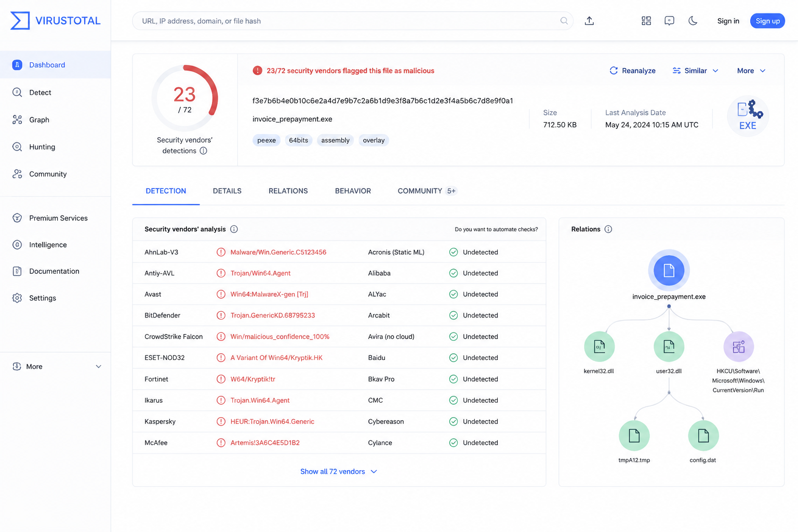Click info icon next to Relations
This screenshot has width=798, height=532.
(x=608, y=229)
